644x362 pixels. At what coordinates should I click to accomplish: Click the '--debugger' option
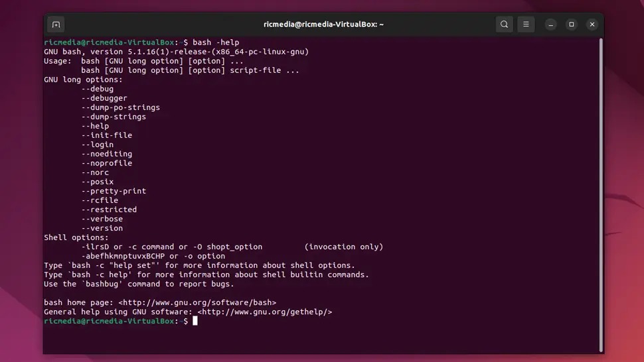pyautogui.click(x=104, y=98)
